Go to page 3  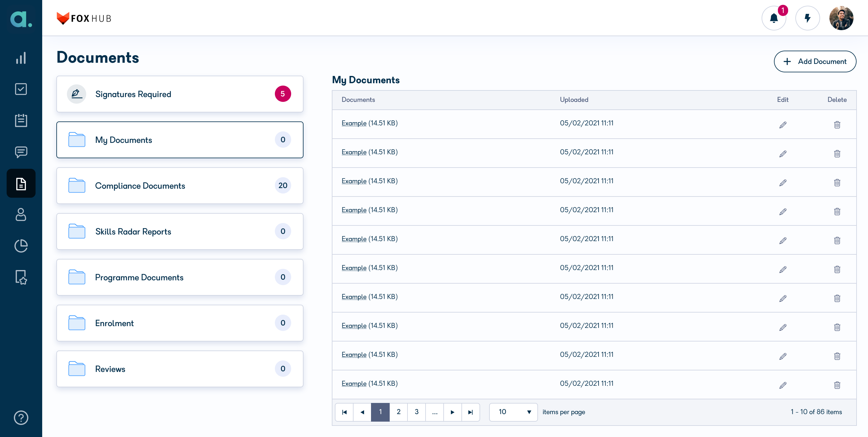tap(417, 412)
